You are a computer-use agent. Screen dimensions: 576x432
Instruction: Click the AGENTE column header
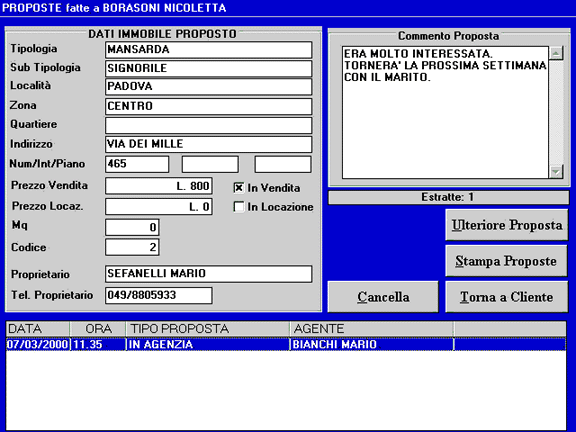(372, 328)
